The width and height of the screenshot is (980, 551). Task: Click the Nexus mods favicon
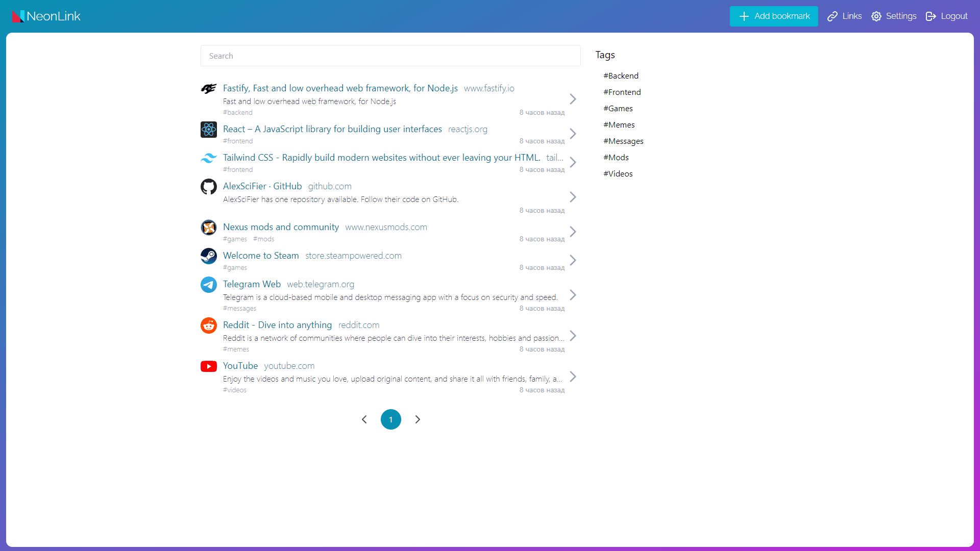coord(208,228)
